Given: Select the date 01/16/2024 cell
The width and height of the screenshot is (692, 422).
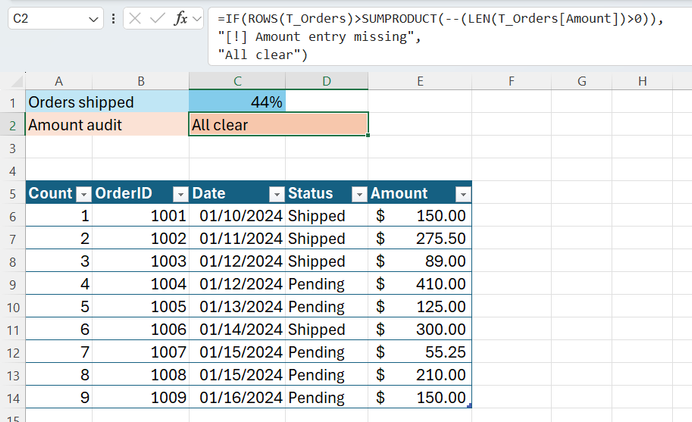Looking at the screenshot, I should [237, 398].
